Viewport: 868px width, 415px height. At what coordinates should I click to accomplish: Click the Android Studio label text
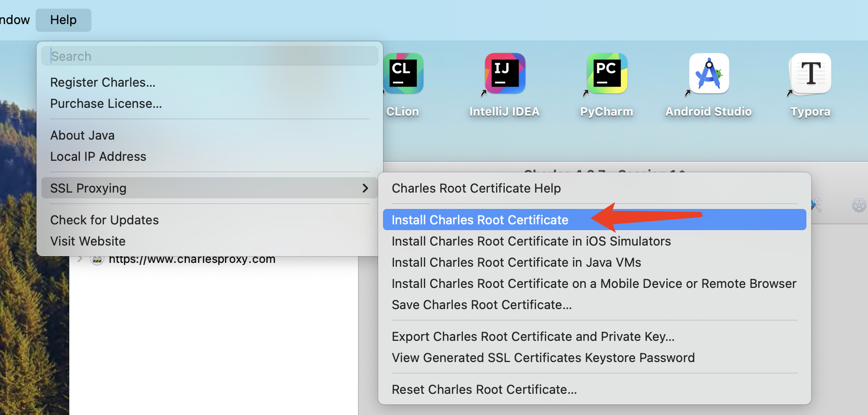(709, 112)
